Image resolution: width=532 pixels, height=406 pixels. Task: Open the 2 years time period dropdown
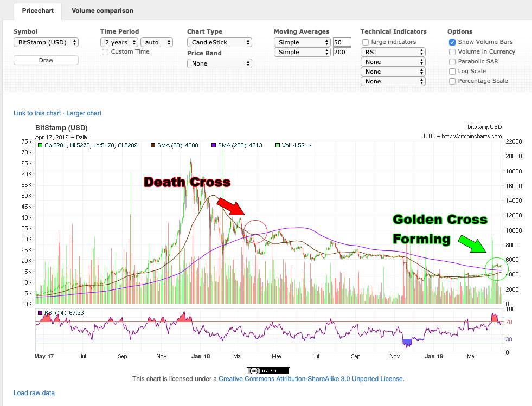click(x=119, y=42)
